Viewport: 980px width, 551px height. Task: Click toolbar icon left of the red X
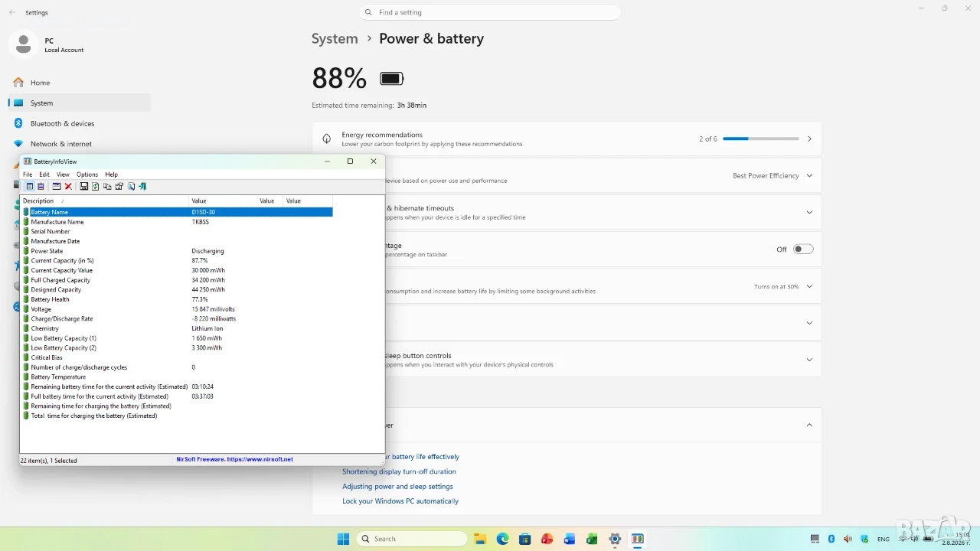[x=56, y=186]
